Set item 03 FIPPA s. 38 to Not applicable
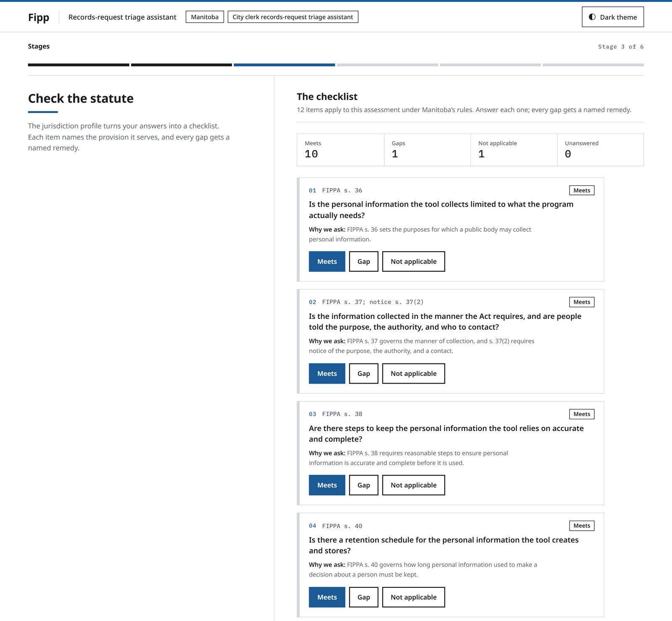Viewport: 672px width, 621px height. tap(413, 485)
